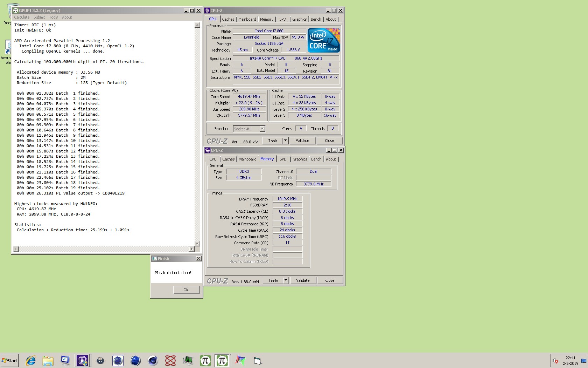Open the Calculate menu in GPUPI
Screen dimensions: 588x368
click(x=22, y=17)
